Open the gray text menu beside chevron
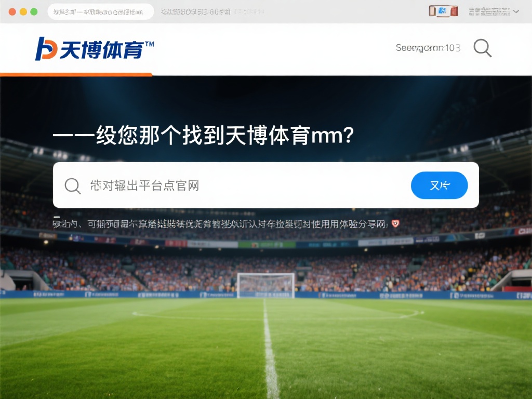This screenshot has width=532, height=399. click(489, 11)
